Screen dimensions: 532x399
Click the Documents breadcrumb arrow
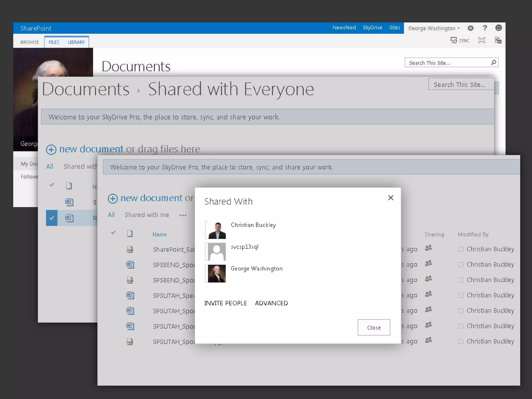point(139,91)
